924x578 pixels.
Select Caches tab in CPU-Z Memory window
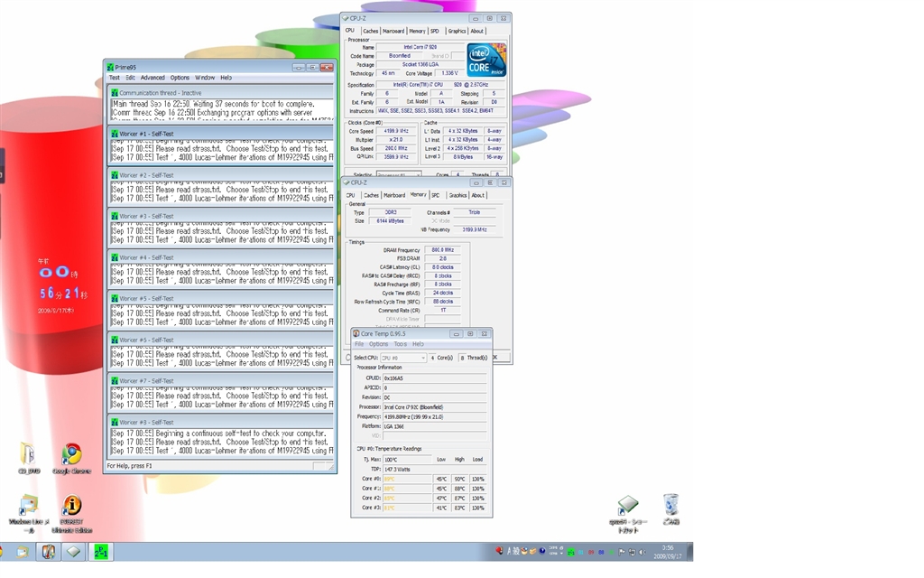(371, 195)
